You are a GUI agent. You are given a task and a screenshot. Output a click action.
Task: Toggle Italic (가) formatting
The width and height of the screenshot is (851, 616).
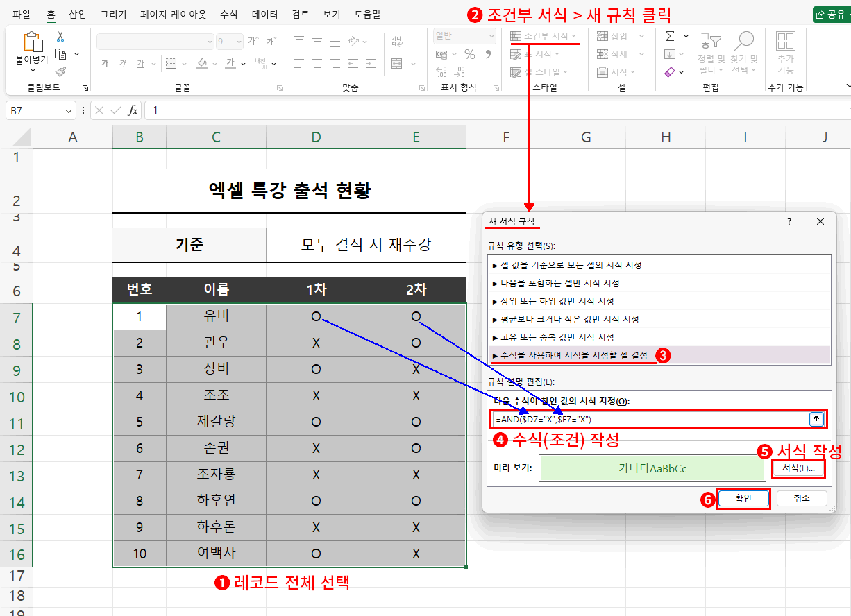click(123, 63)
